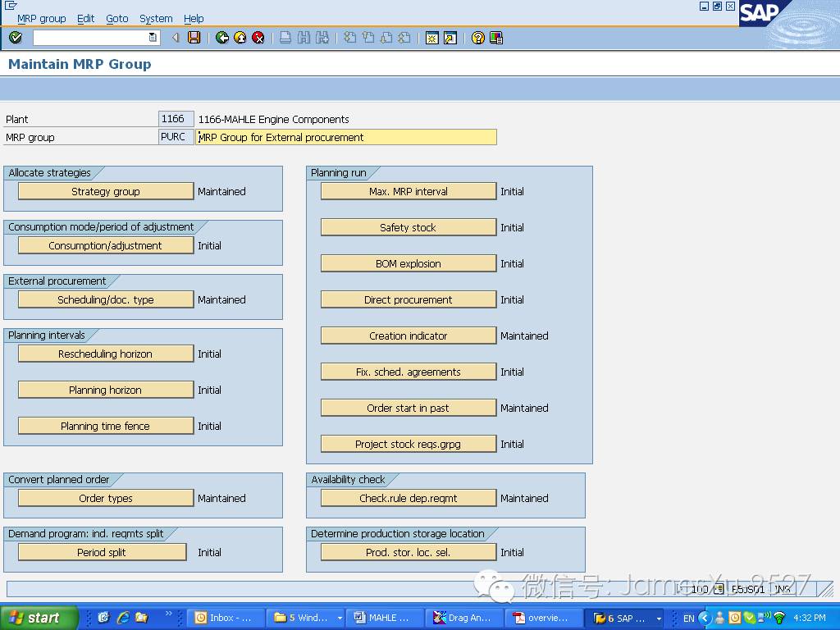Expand the grouped '6 SAP' taskbar button
This screenshot has height=630, width=840.
coord(659,619)
